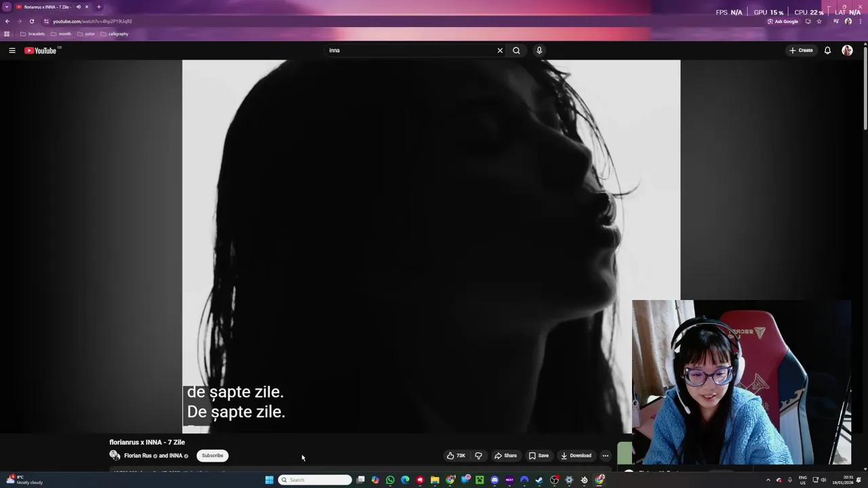Open the color bookmark folder
This screenshot has width=868, height=488.
point(86,34)
